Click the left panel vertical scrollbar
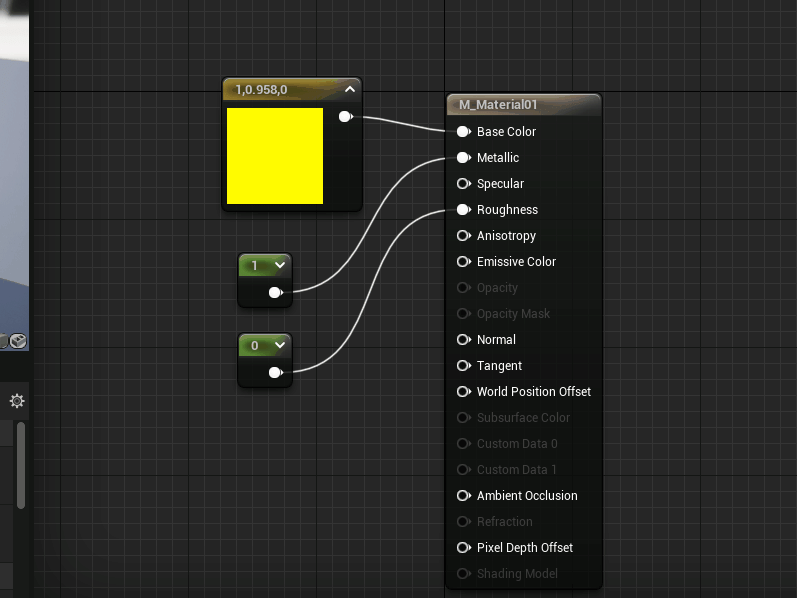The width and height of the screenshot is (797, 598). (21, 465)
